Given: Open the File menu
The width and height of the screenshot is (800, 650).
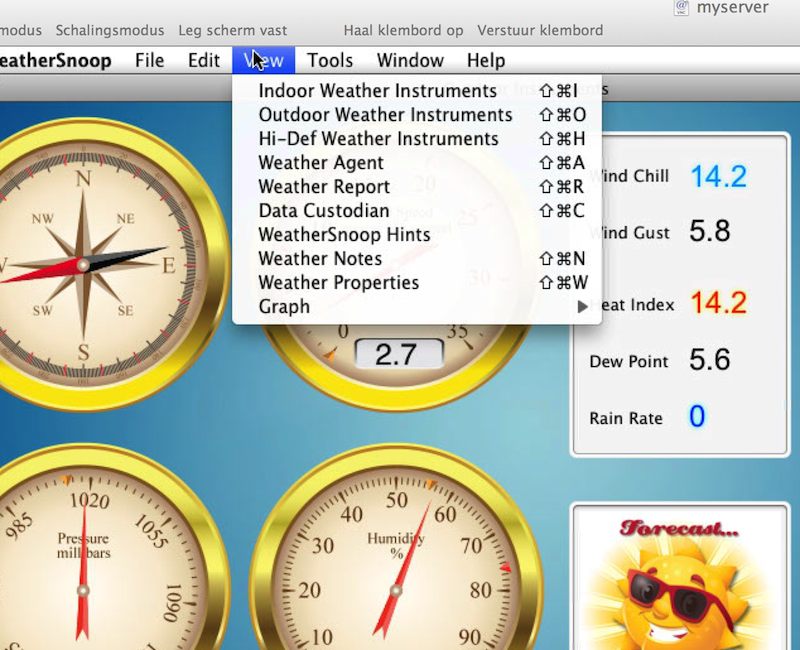Looking at the screenshot, I should (x=149, y=60).
